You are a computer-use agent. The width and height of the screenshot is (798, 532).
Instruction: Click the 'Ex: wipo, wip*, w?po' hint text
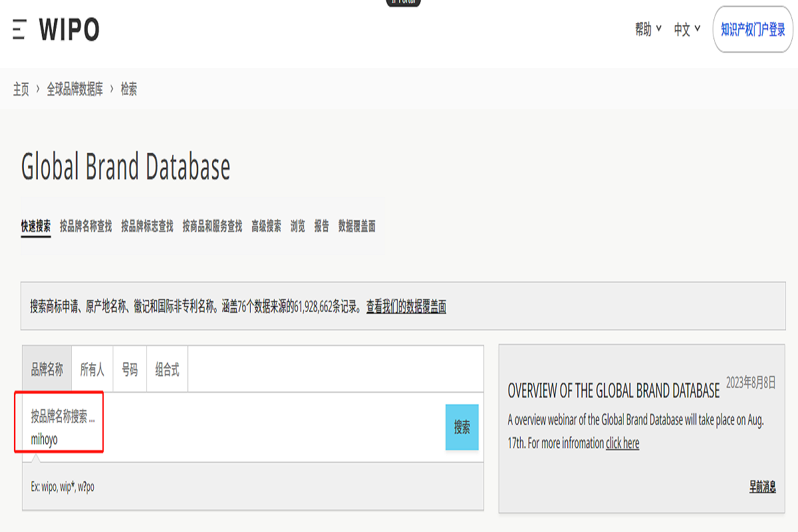pyautogui.click(x=63, y=487)
